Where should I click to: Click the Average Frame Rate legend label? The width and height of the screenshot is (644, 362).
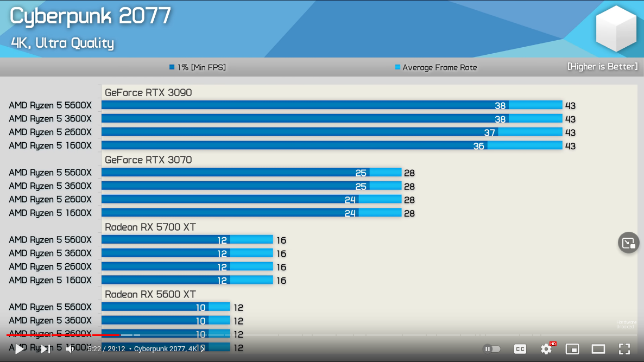(x=439, y=67)
